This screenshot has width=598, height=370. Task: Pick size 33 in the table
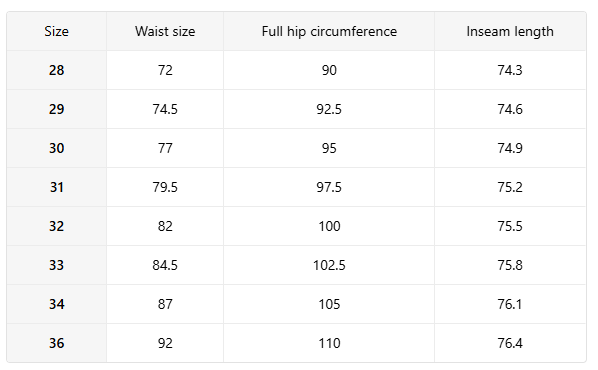[56, 265]
